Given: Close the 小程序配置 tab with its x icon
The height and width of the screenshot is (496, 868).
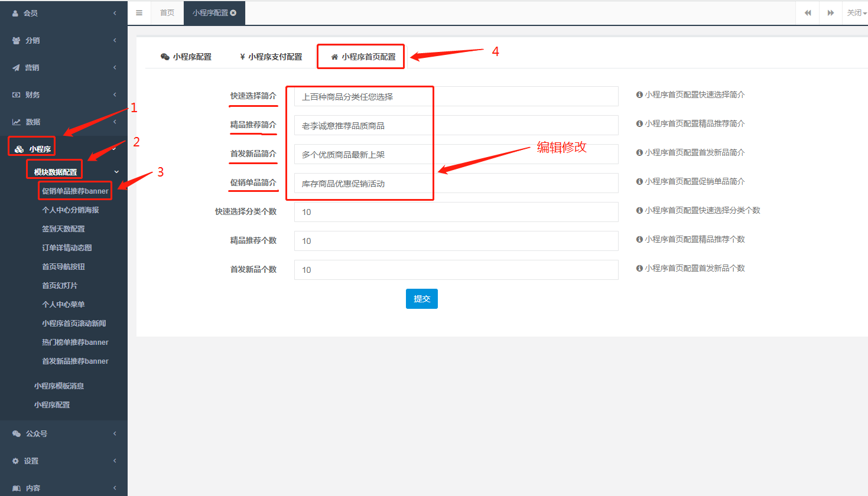Looking at the screenshot, I should tap(233, 12).
